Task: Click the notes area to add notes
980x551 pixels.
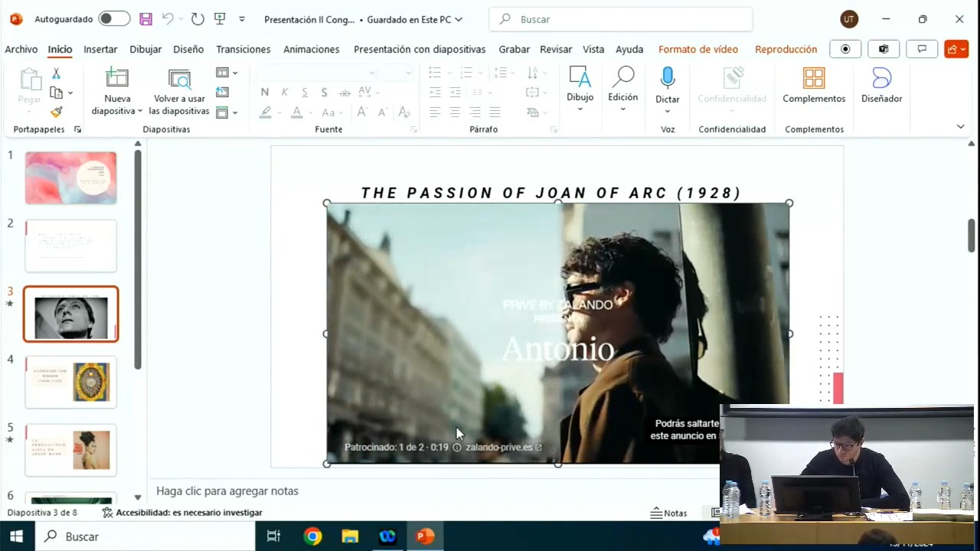Action: click(x=433, y=491)
